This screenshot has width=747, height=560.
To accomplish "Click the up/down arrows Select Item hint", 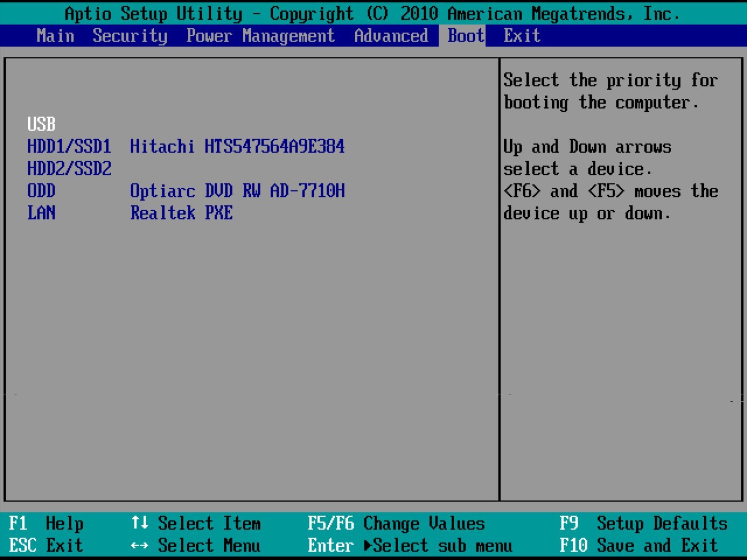I will point(196,523).
